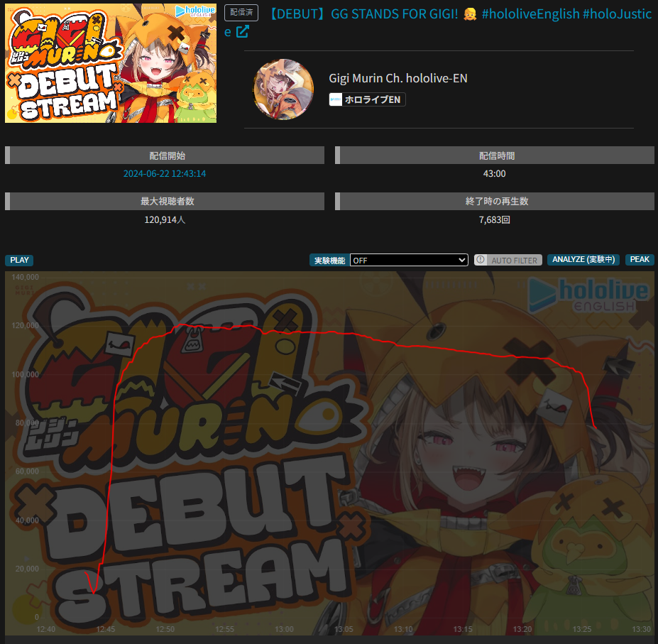Select the ホロライブEN group tag
The image size is (658, 644).
coord(367,99)
